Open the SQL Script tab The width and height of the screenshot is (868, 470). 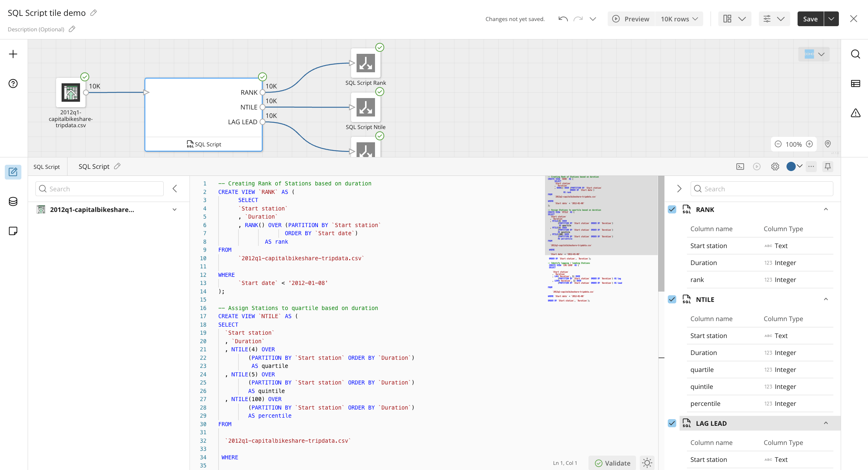[x=47, y=167]
